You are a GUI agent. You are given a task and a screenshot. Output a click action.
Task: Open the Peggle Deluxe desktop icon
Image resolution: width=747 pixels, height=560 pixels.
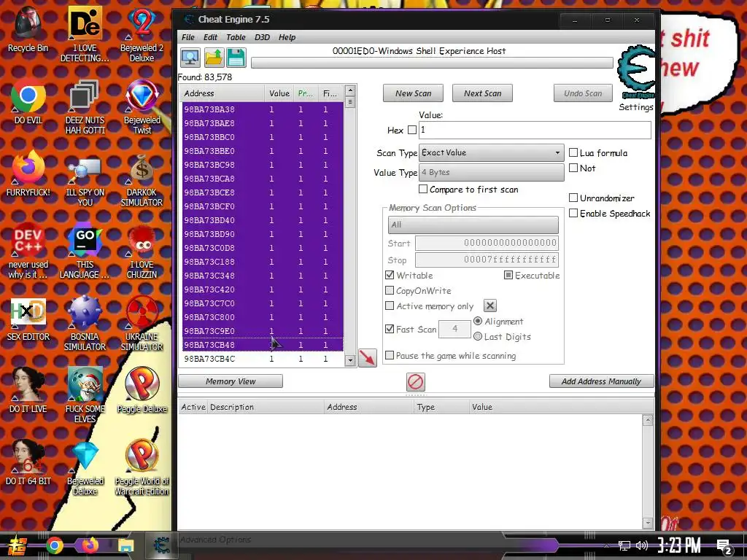tap(142, 390)
